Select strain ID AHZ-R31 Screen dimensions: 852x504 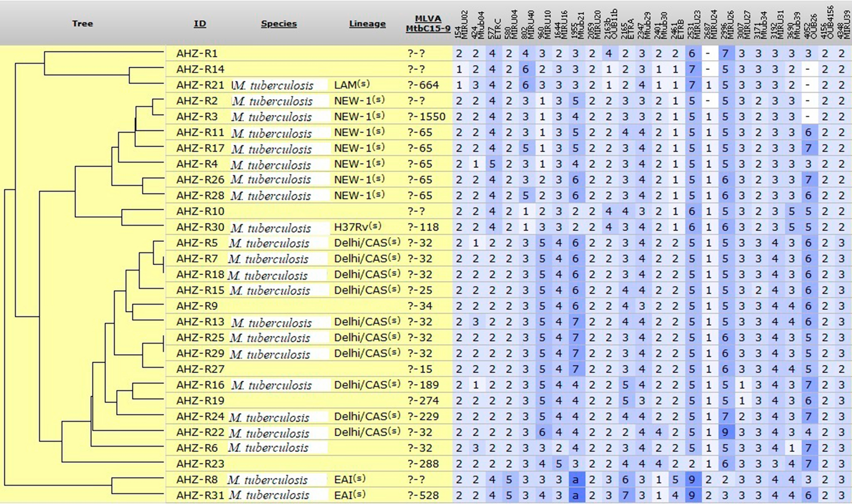tap(200, 495)
